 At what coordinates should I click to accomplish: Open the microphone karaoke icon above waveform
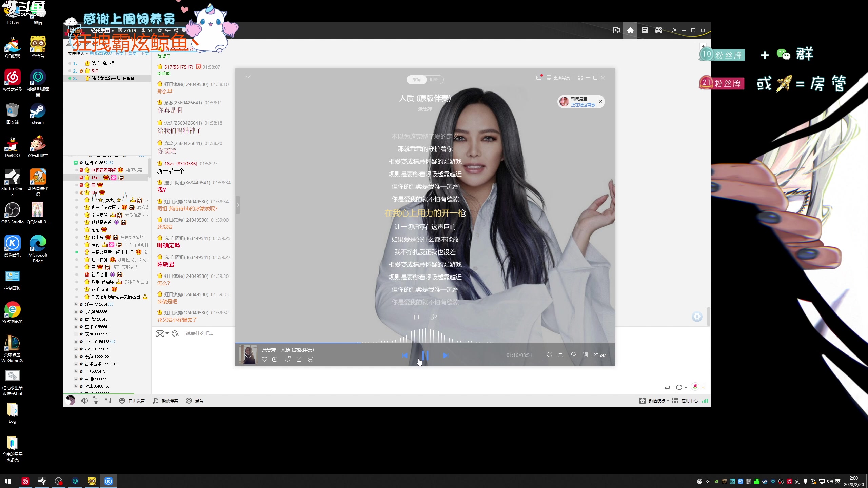[x=434, y=317]
